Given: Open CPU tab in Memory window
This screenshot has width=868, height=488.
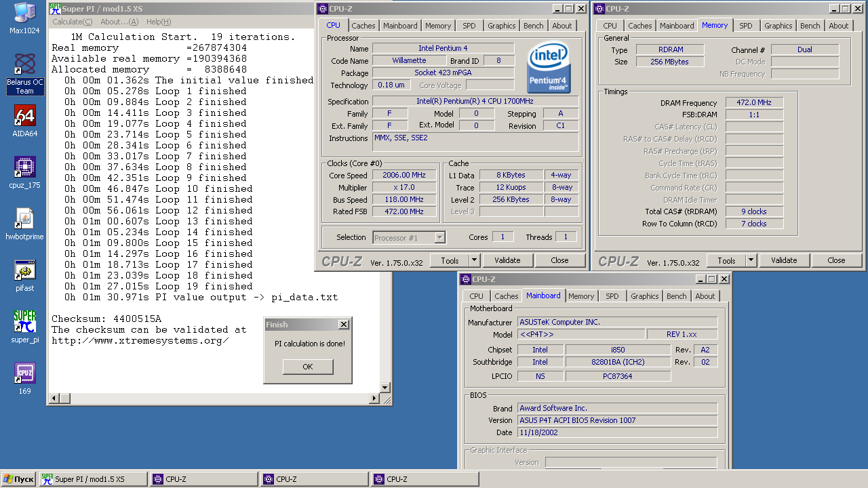Looking at the screenshot, I should [x=610, y=26].
